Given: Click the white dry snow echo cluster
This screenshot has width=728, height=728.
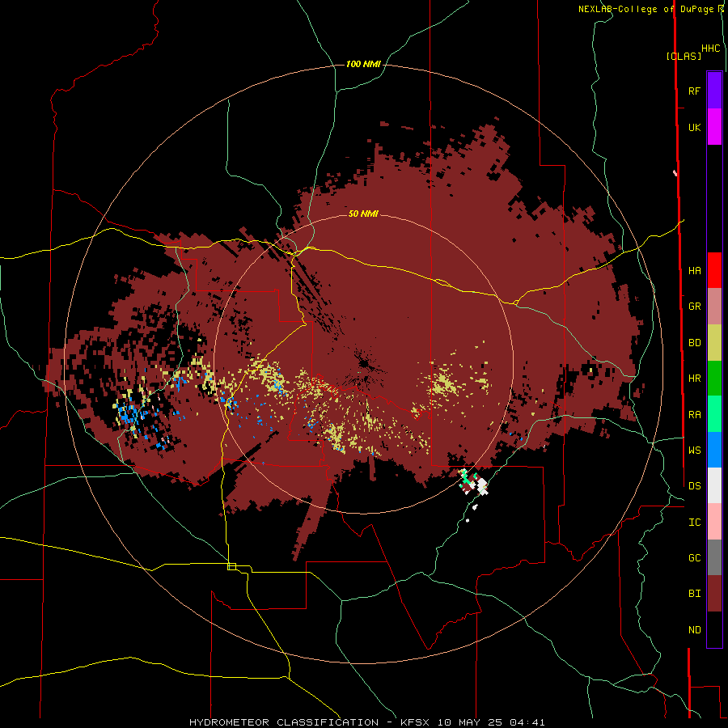Looking at the screenshot, I should click(x=481, y=485).
